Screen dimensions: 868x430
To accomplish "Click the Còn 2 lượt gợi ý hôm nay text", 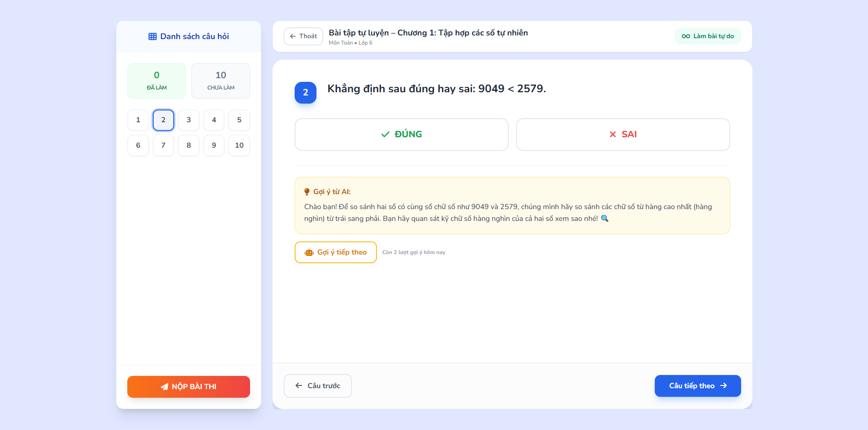I will point(414,252).
